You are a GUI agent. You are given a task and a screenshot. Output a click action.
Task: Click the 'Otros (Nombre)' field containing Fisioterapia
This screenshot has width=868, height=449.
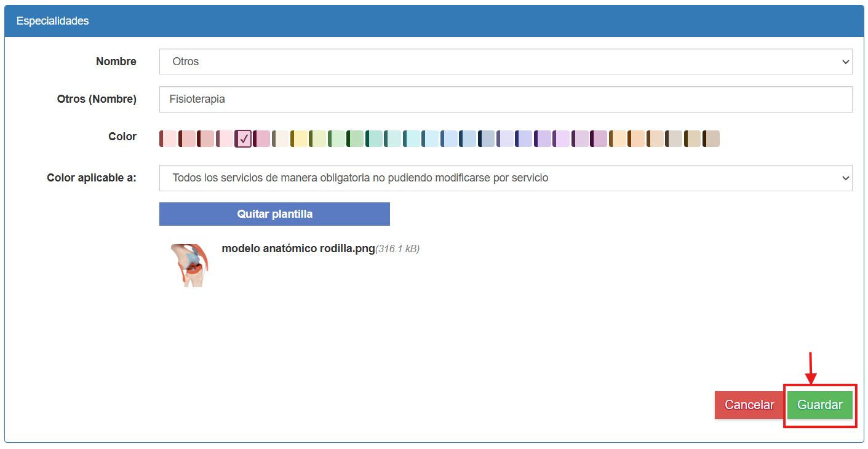click(505, 99)
